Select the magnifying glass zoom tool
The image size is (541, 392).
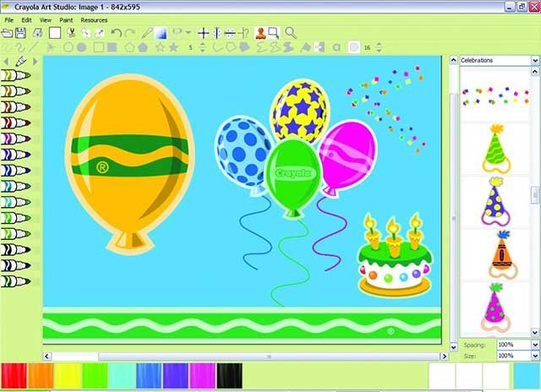pyautogui.click(x=291, y=33)
